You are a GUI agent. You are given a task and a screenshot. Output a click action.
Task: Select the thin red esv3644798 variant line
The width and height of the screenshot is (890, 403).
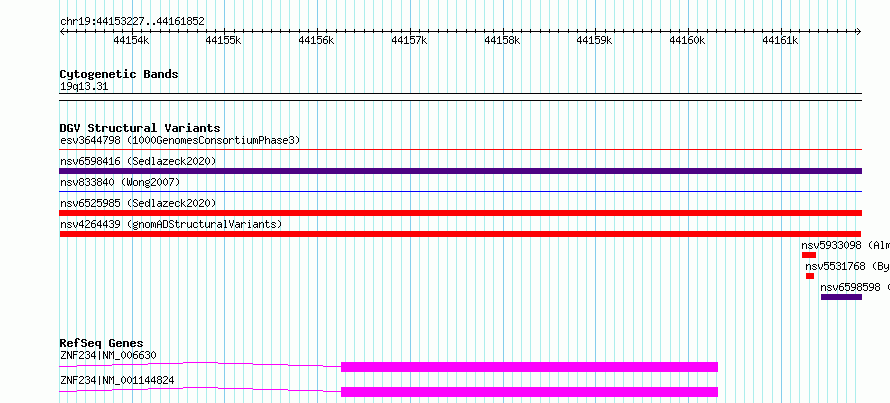click(x=460, y=150)
